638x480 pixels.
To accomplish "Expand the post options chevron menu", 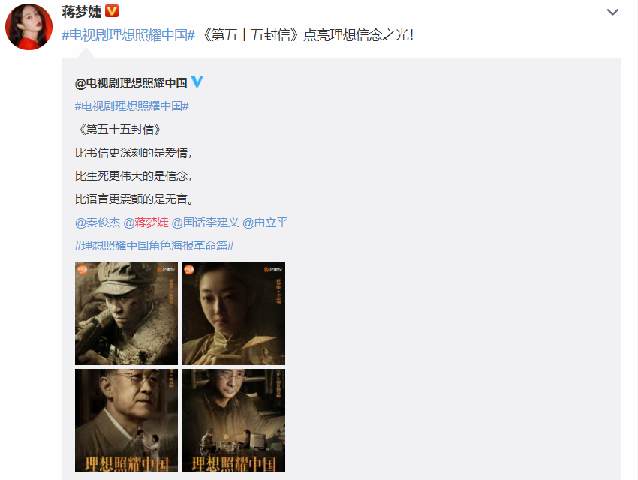I will 612,13.
